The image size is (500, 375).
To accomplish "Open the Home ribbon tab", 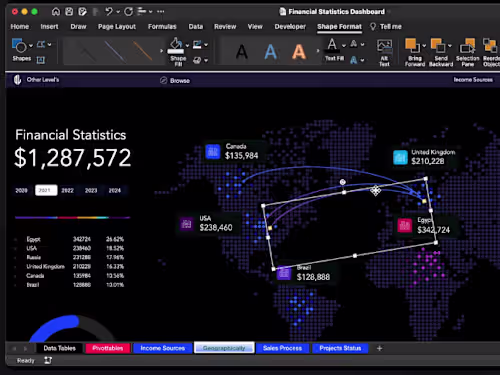I will (x=20, y=27).
